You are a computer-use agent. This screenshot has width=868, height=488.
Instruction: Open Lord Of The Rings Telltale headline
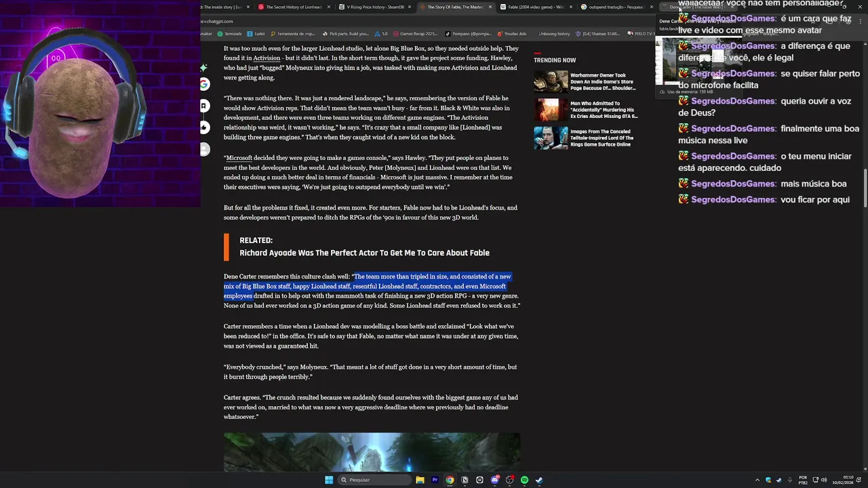pos(602,138)
